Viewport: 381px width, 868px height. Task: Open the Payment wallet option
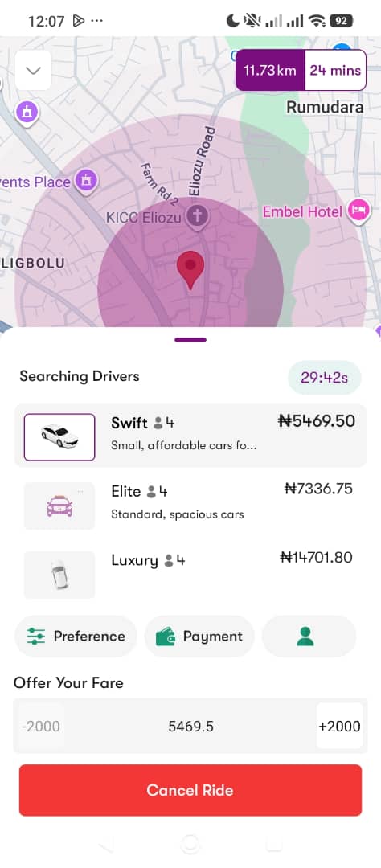199,636
